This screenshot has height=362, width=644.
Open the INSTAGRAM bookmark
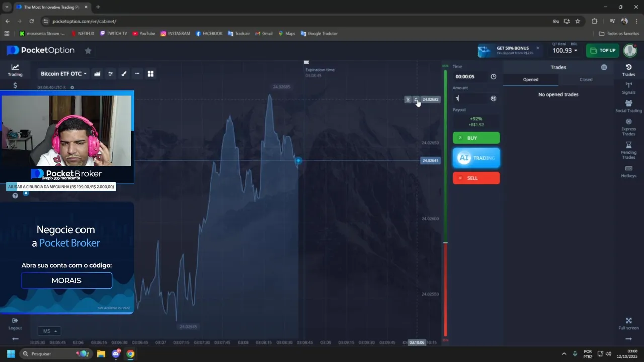(175, 34)
